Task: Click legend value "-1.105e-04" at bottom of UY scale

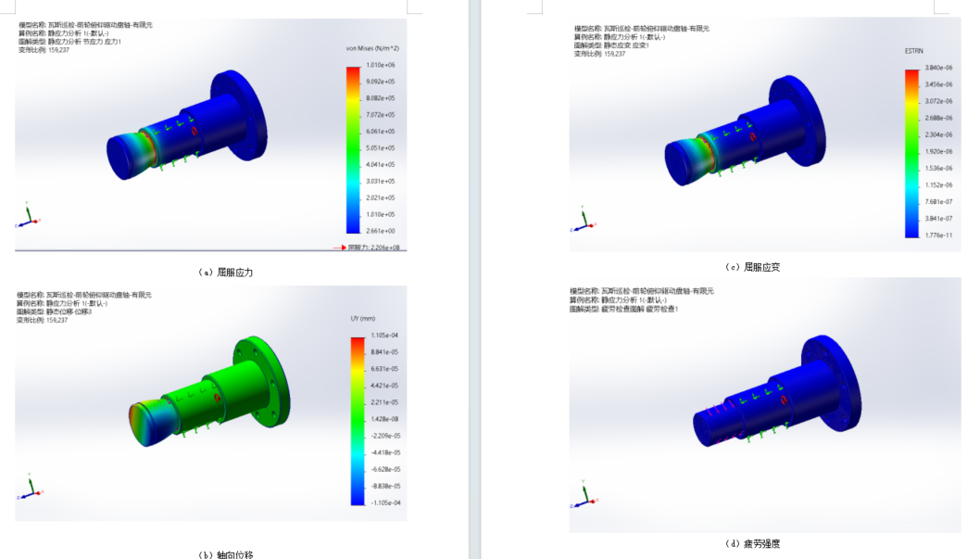Action: pyautogui.click(x=385, y=502)
